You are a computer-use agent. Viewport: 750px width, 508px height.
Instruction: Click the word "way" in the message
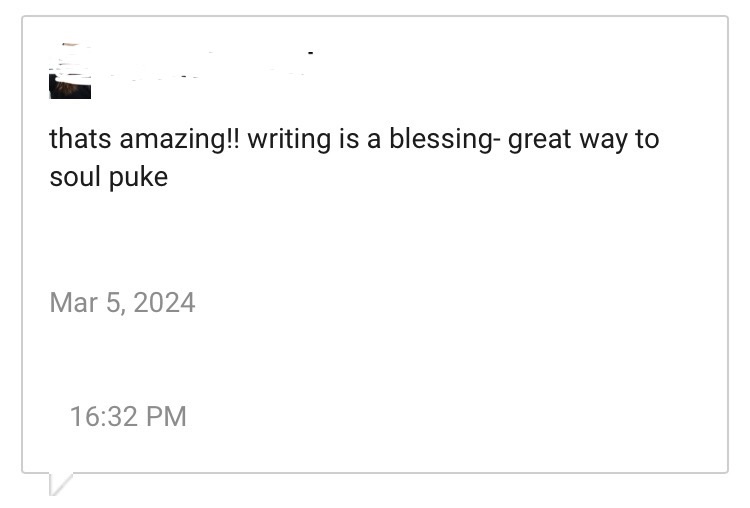coord(601,139)
